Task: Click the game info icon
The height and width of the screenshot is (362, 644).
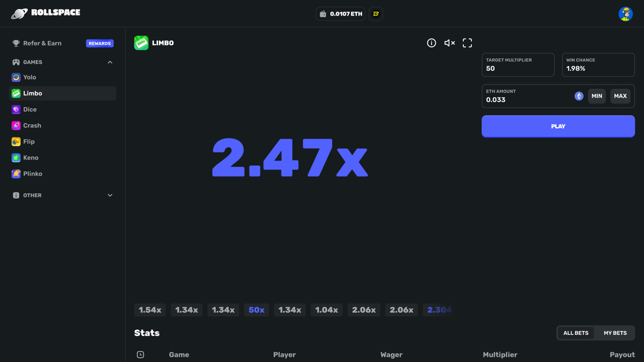Action: (x=431, y=43)
